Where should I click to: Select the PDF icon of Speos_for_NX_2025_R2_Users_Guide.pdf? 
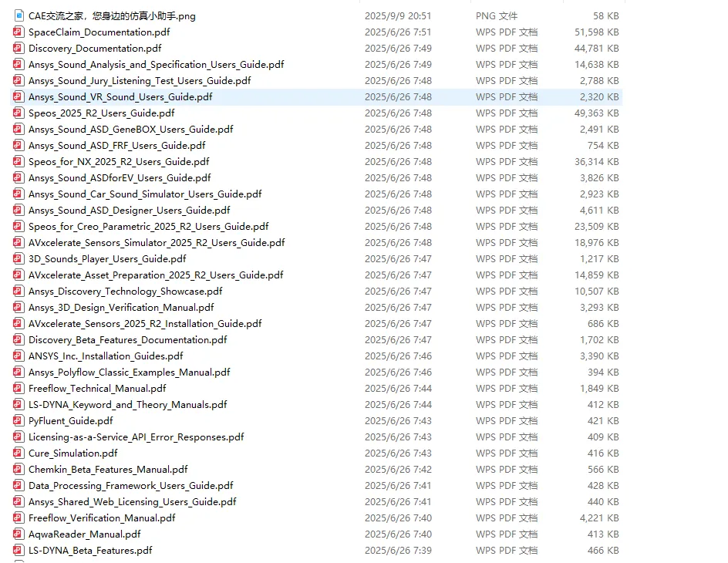(19, 161)
